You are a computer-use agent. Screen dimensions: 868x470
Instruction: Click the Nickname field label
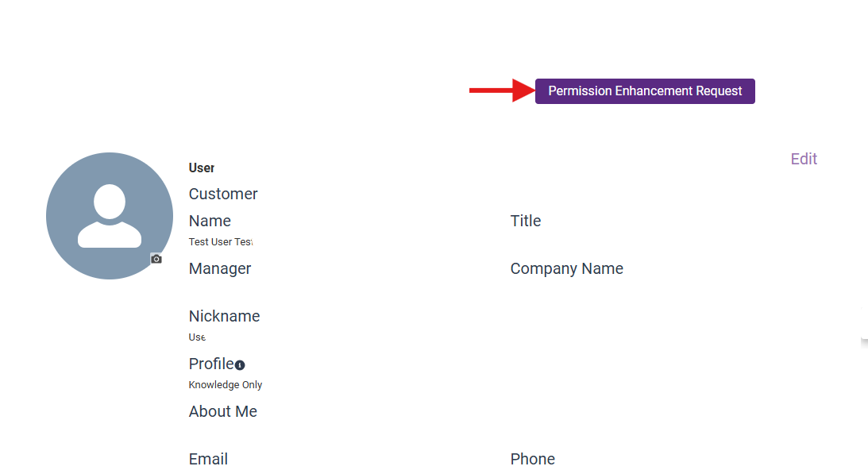[224, 316]
